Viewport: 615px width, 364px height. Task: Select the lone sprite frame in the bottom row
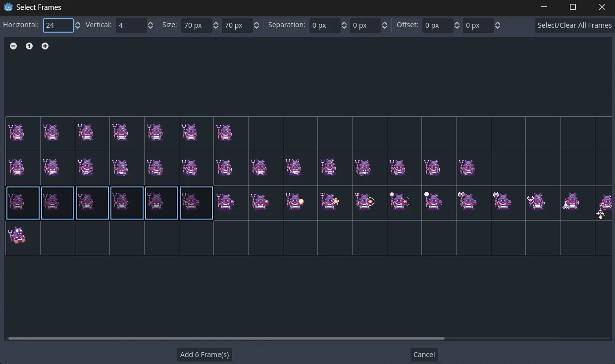[x=23, y=238]
